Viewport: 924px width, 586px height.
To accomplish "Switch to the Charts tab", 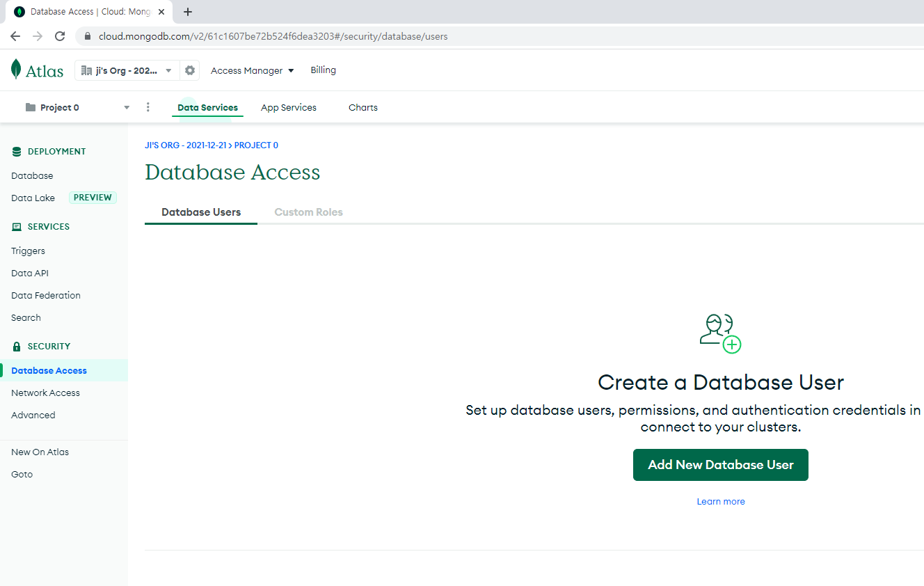I will [363, 107].
